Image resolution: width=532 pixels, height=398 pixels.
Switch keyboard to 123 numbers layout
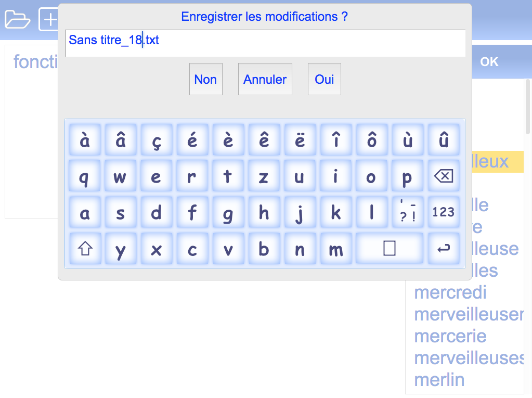click(443, 212)
